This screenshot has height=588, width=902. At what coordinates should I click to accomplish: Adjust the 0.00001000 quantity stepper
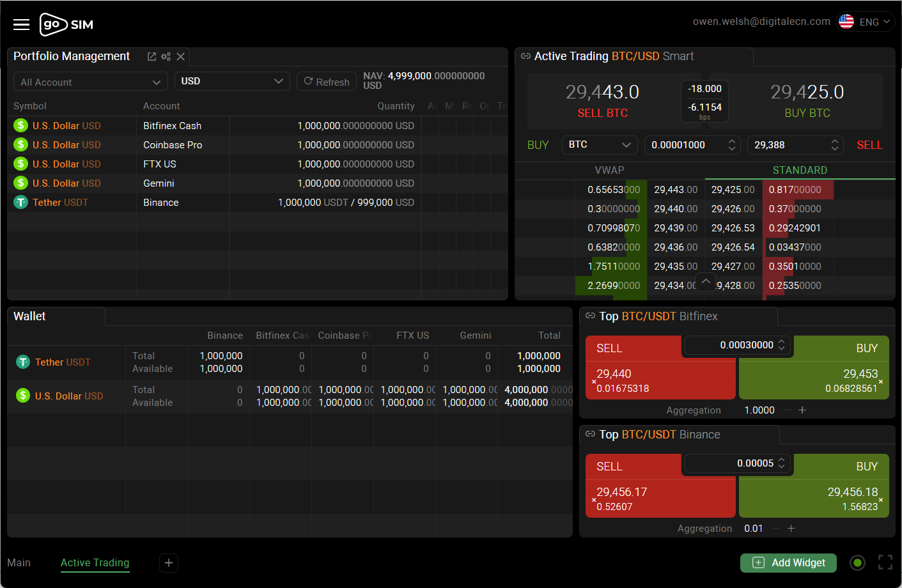click(x=732, y=145)
